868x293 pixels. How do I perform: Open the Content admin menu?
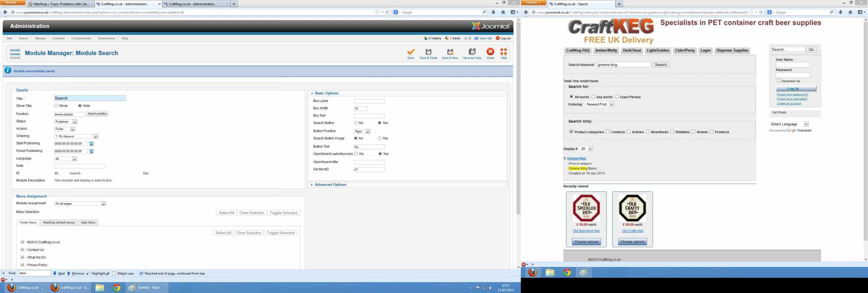(59, 38)
